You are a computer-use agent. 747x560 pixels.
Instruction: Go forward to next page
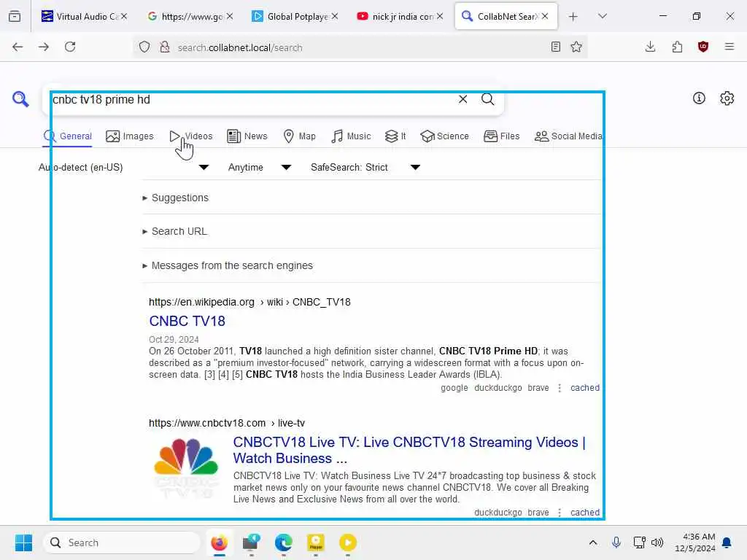coord(44,47)
